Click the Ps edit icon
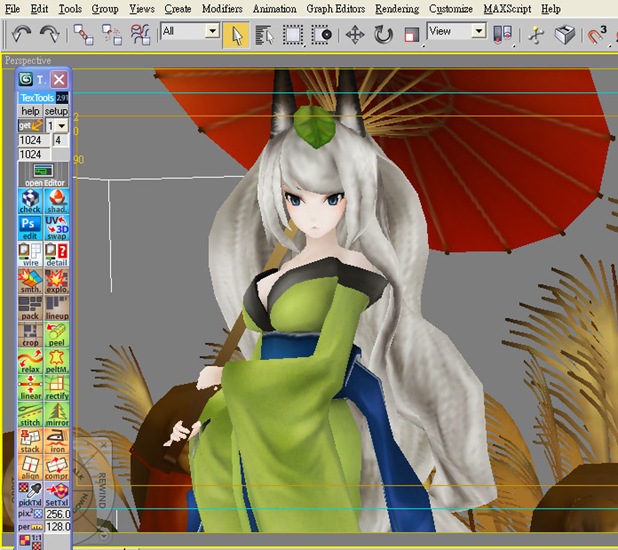Screen dimensions: 618x550 (30, 228)
